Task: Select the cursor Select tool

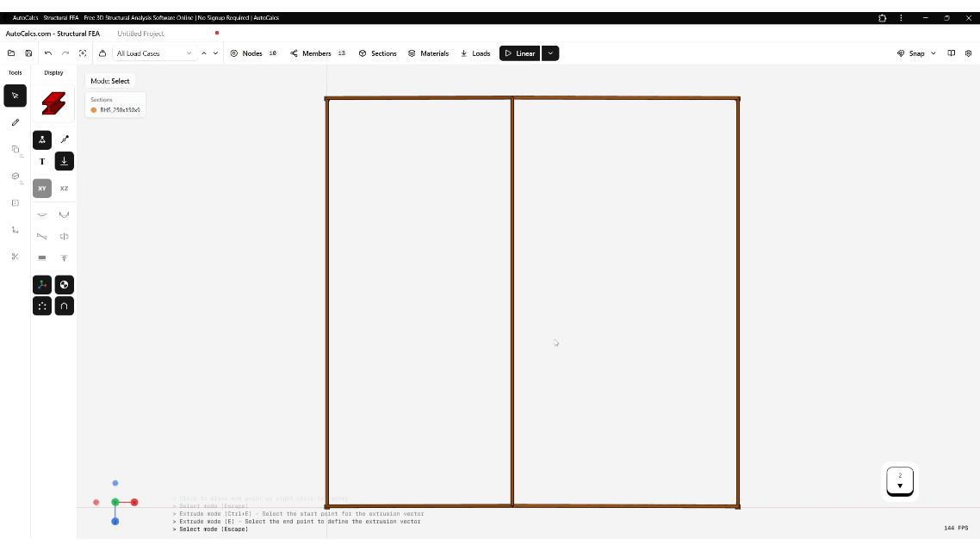Action: 15,96
